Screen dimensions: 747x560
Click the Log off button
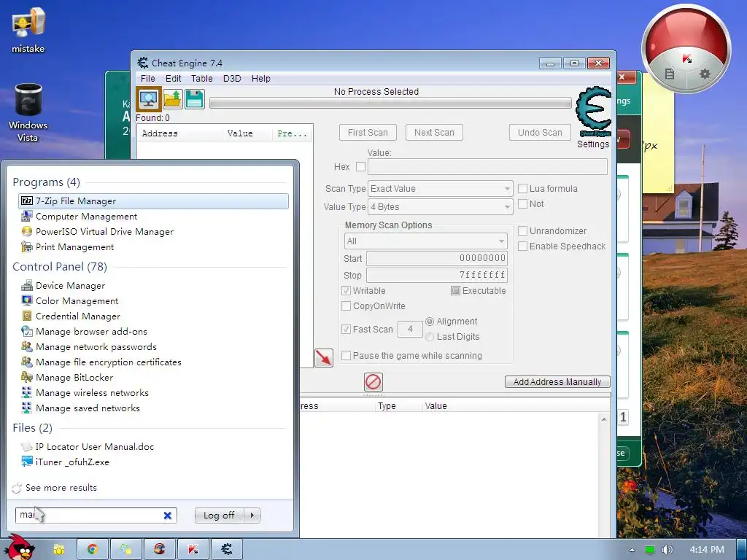(x=219, y=516)
